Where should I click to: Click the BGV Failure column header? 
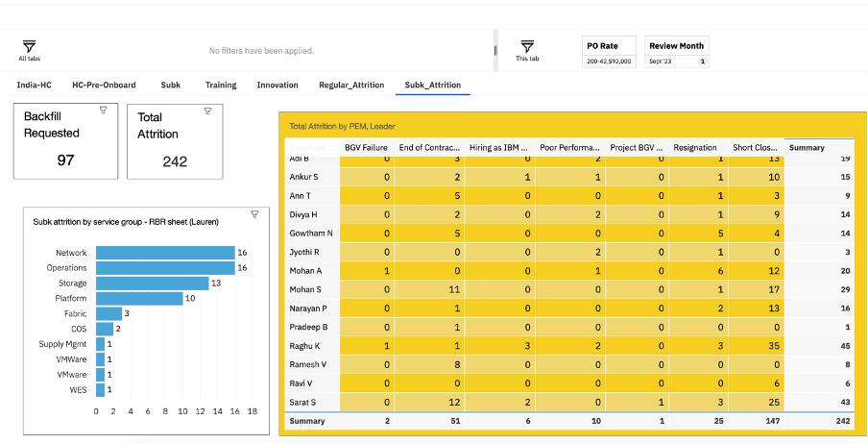[366, 147]
